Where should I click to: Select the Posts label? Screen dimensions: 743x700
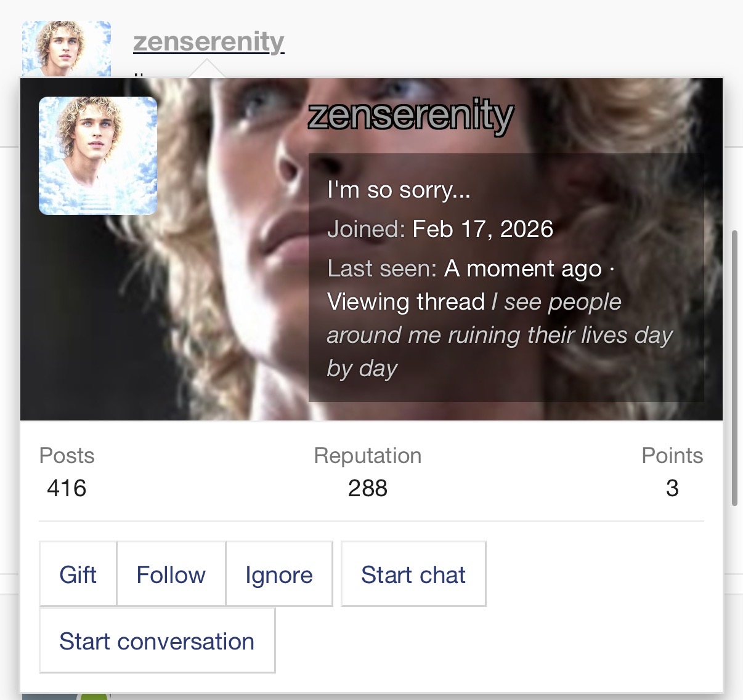click(67, 456)
